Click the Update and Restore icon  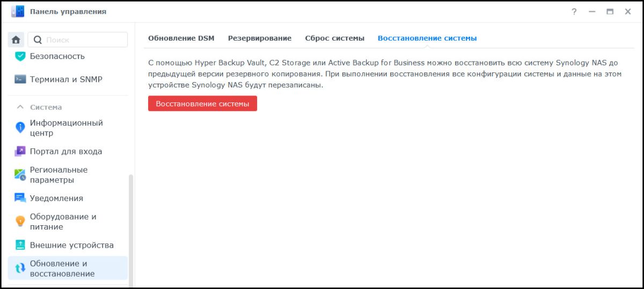(x=20, y=268)
